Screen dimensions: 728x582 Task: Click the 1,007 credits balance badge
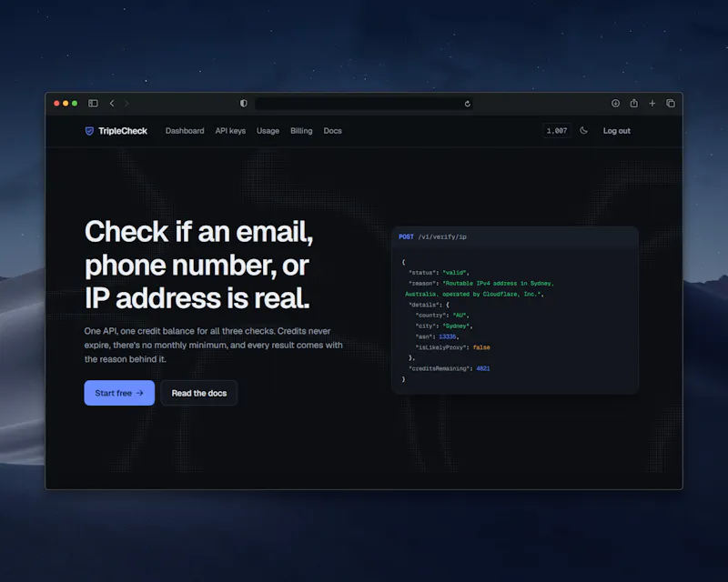(557, 131)
